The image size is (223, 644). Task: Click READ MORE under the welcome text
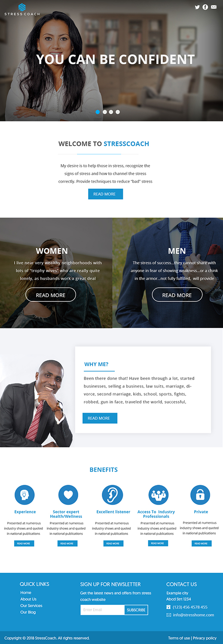coord(105,194)
